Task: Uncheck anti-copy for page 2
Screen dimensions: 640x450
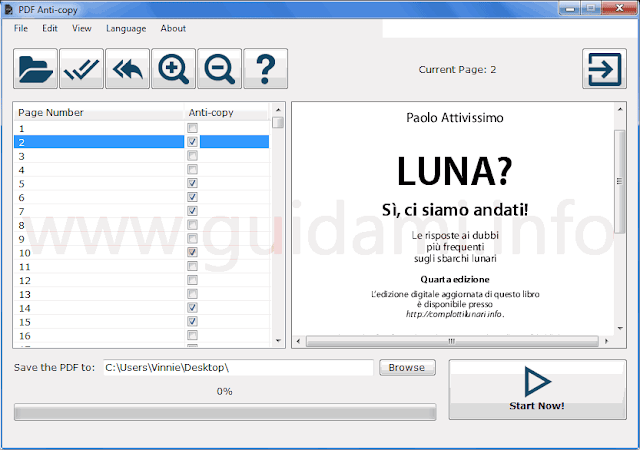Action: (x=192, y=142)
